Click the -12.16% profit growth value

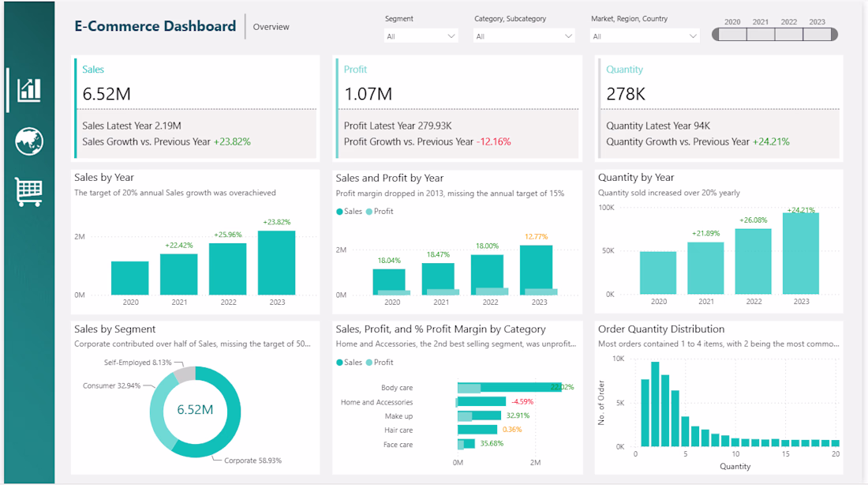493,142
